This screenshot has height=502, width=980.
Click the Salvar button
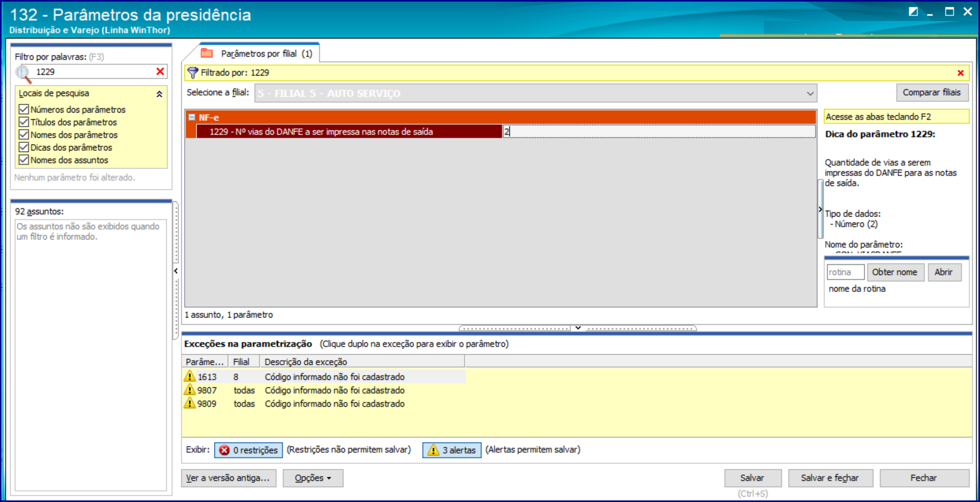[x=752, y=478]
